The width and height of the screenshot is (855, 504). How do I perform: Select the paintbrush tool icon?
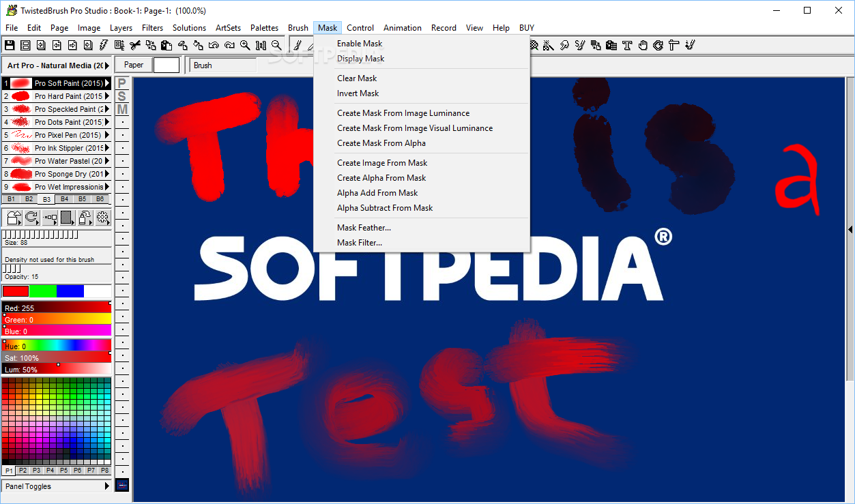click(298, 45)
